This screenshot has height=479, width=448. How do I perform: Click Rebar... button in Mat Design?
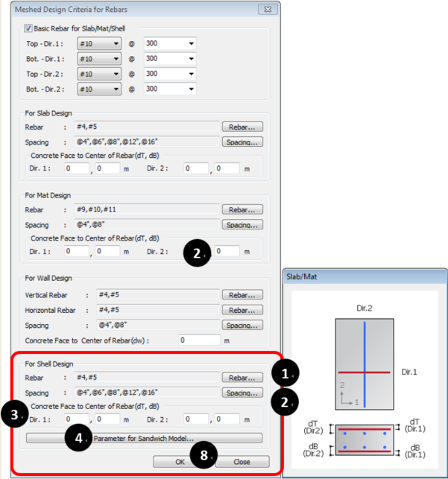(x=242, y=209)
